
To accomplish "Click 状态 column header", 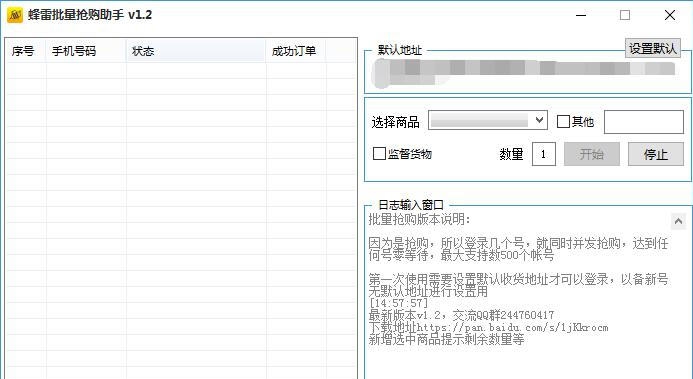I will 196,51.
